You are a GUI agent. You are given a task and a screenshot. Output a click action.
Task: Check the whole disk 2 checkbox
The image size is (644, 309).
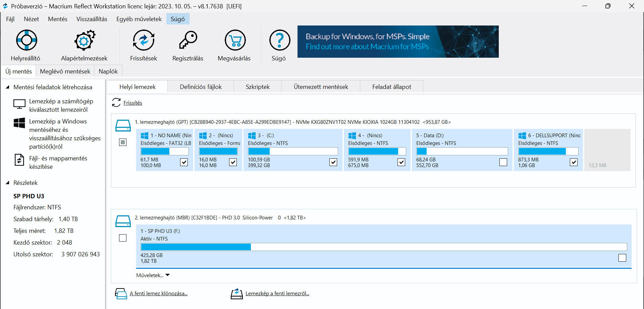pyautogui.click(x=123, y=238)
